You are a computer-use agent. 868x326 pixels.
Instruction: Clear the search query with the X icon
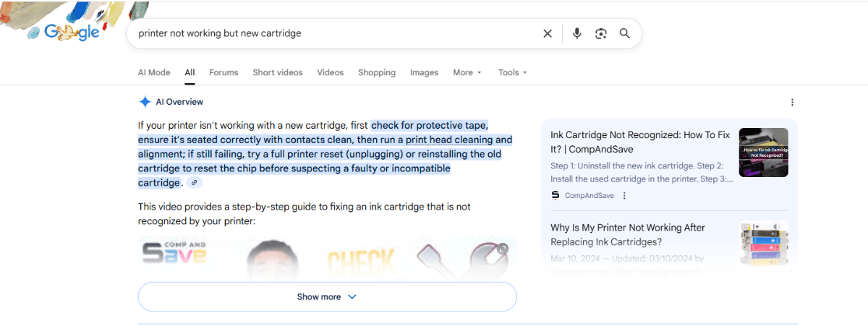pyautogui.click(x=548, y=33)
